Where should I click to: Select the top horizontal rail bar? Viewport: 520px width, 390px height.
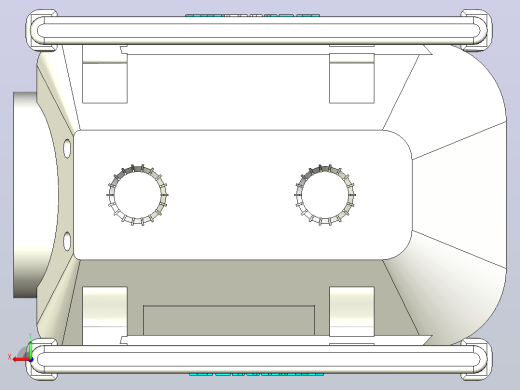pyautogui.click(x=259, y=30)
